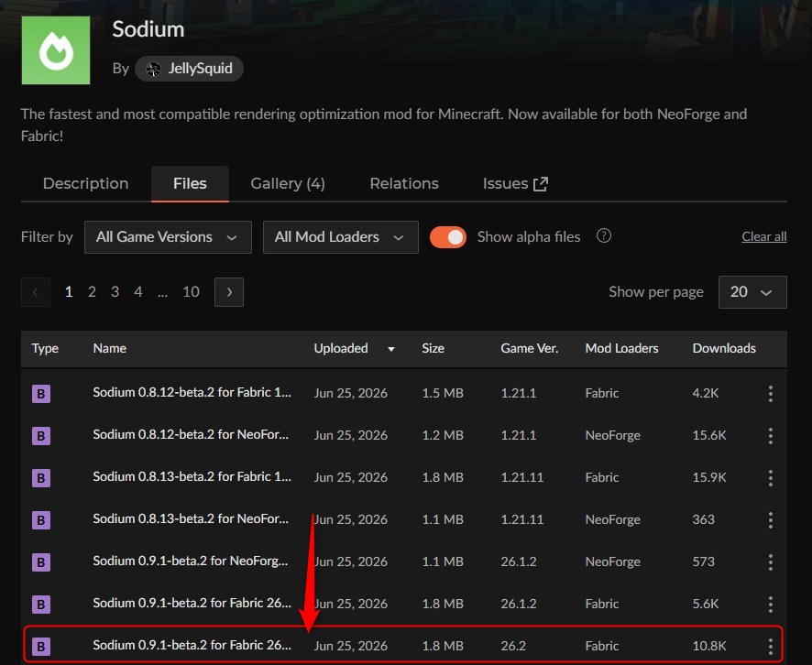
Task: Open the Issues external link tab
Action: [x=515, y=183]
